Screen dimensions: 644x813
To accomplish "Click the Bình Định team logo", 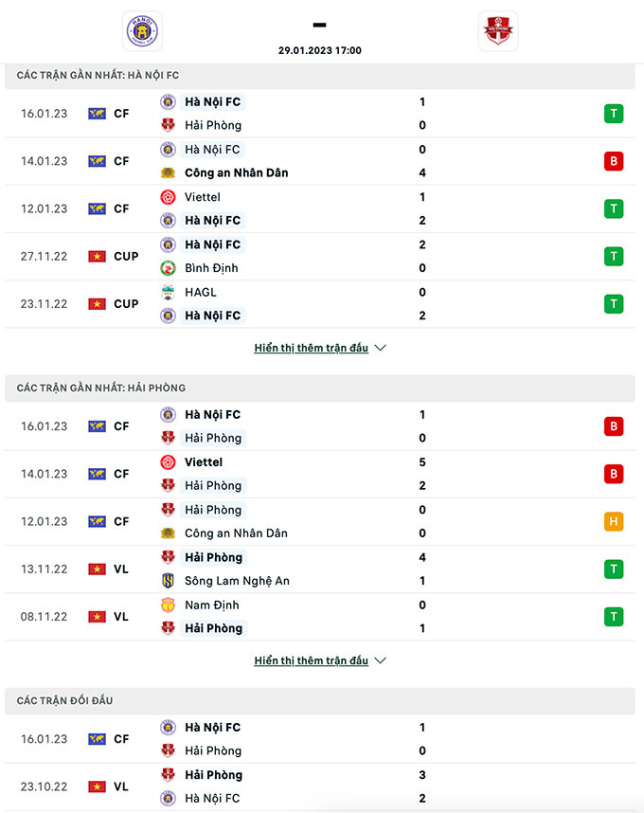I will pyautogui.click(x=168, y=268).
